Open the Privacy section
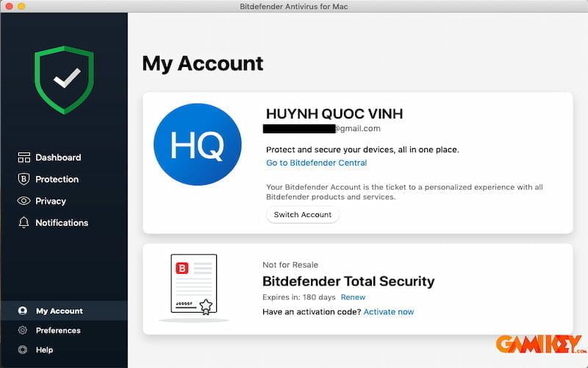This screenshot has width=588, height=368. tap(51, 201)
